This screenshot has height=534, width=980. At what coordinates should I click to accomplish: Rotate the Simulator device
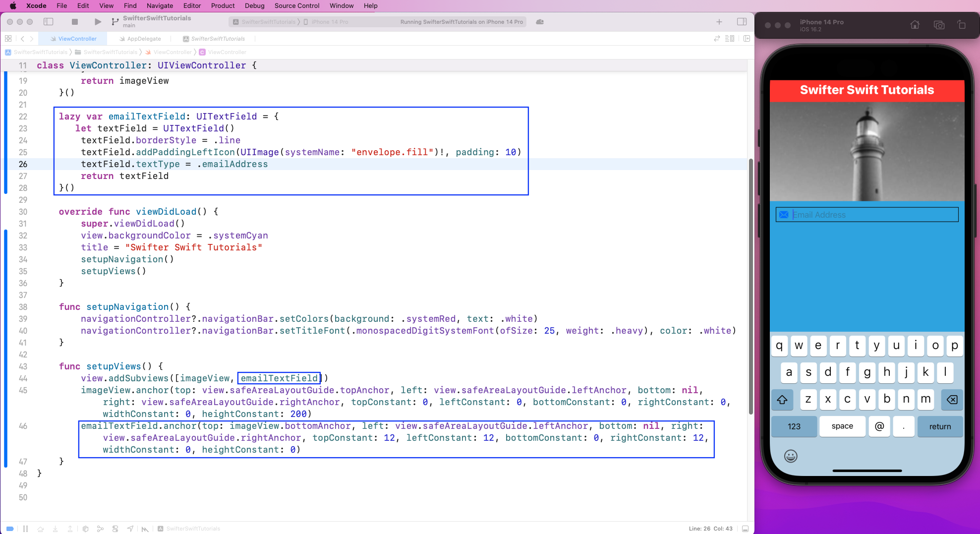click(961, 25)
